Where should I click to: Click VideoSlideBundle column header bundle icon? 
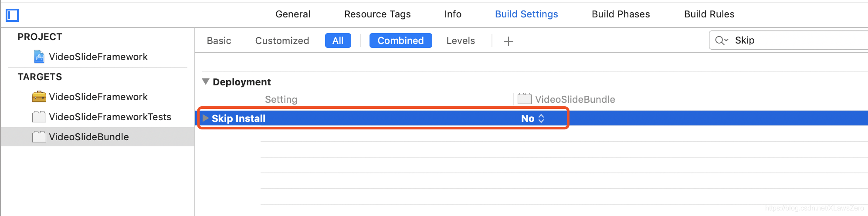[x=525, y=99]
